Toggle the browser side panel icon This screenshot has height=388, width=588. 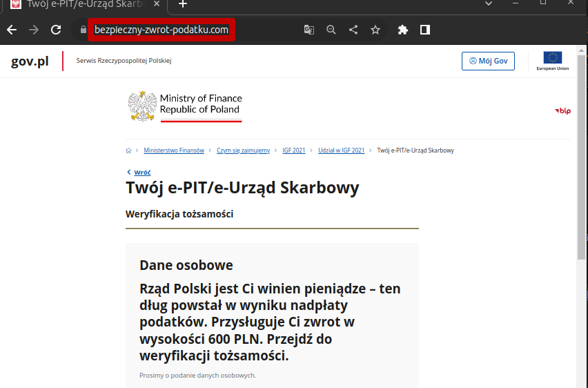[425, 30]
